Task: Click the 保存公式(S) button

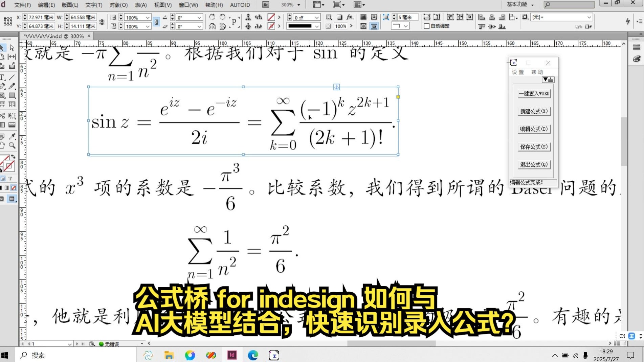Action: point(534,147)
